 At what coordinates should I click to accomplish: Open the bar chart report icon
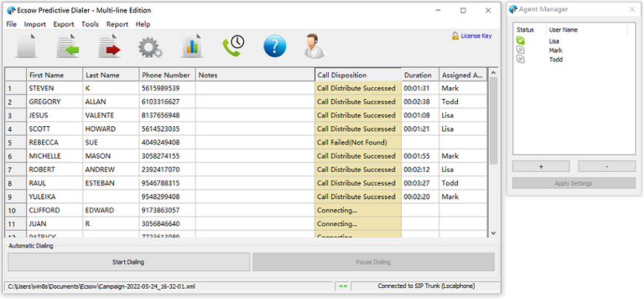(192, 46)
